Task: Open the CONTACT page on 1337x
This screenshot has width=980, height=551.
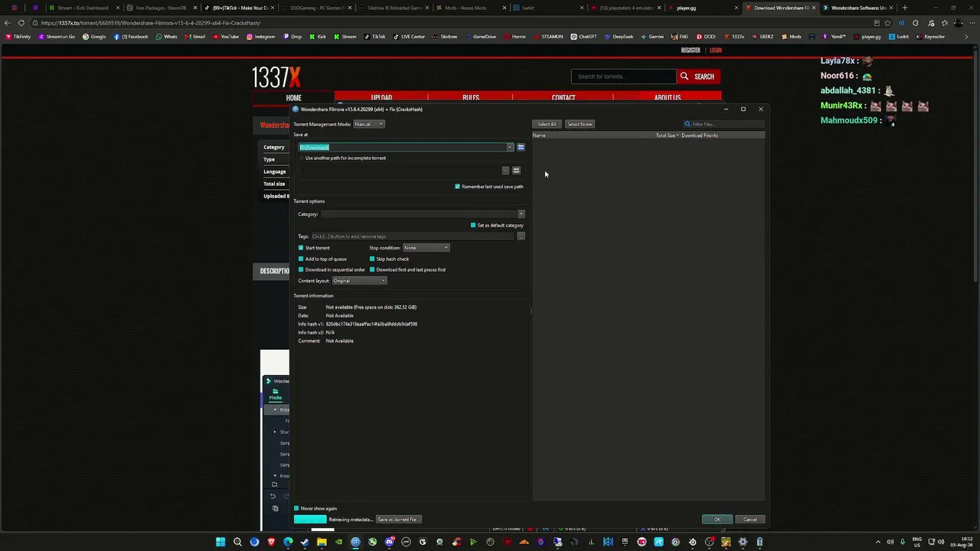Action: [x=563, y=98]
